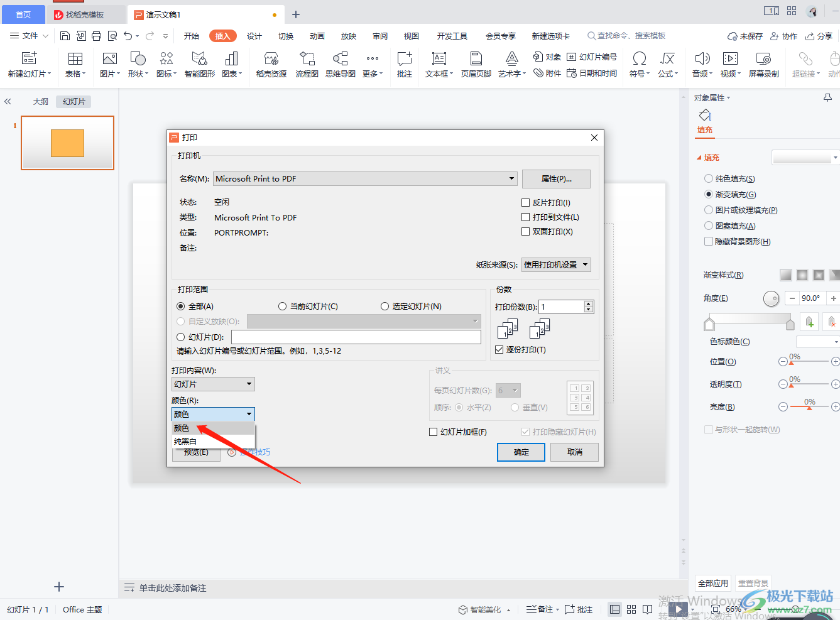This screenshot has width=840, height=620.
Task: Click the Slide Number (幻灯片编号) tool
Action: [x=591, y=57]
